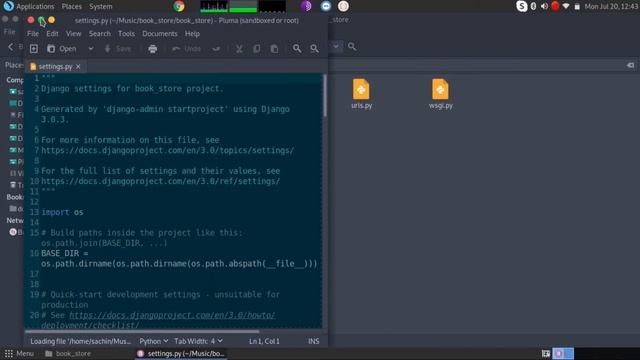Open a file with the Open button
Screen dimensions: 640x360
pos(62,49)
